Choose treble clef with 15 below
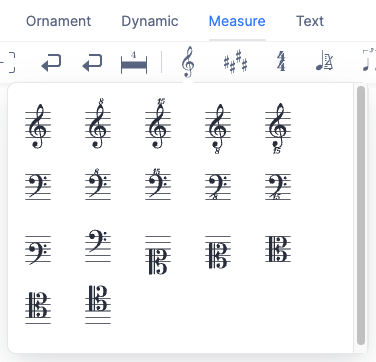This screenshot has width=376, height=362. tap(278, 129)
